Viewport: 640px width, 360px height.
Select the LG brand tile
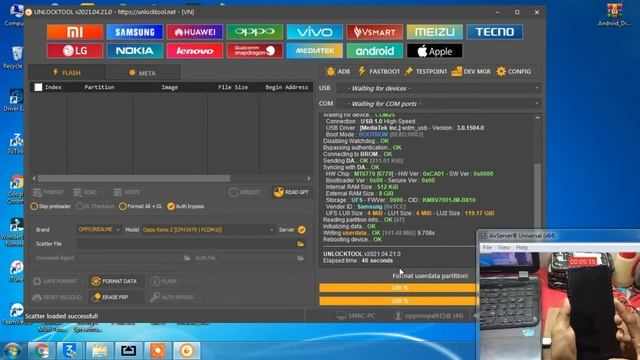click(75, 51)
